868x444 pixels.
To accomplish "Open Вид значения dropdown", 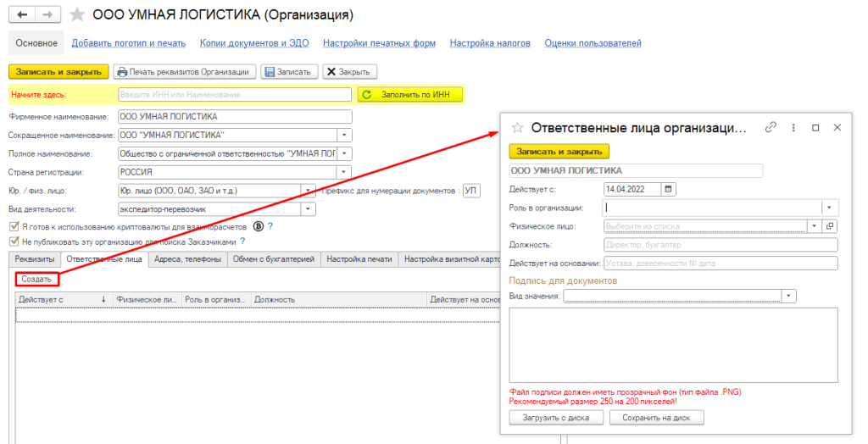I will (789, 297).
